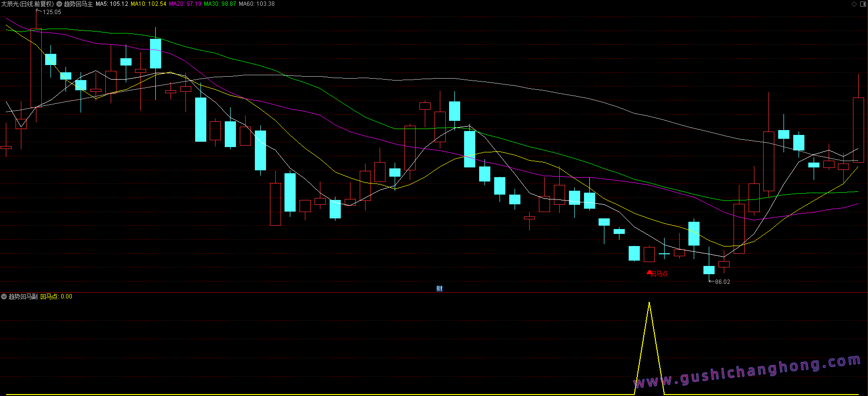Expand the 趋势回马主 indicator dropdown arrow

[x=59, y=4]
